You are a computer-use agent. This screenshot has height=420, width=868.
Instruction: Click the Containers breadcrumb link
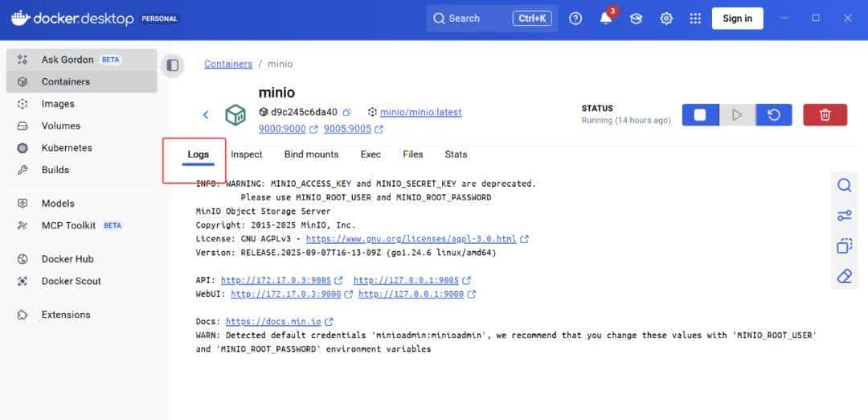[x=228, y=64]
